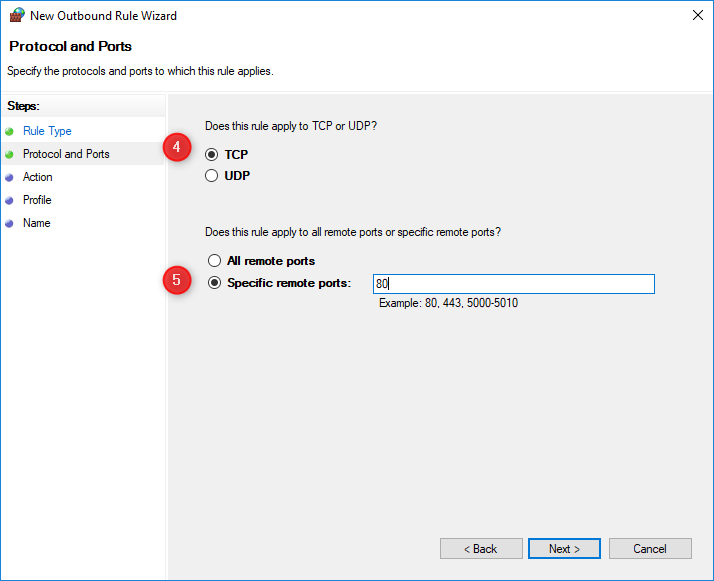The height and width of the screenshot is (581, 714).
Task: Click the green bullet beside Protocol and Ports
Action: pyautogui.click(x=9, y=154)
